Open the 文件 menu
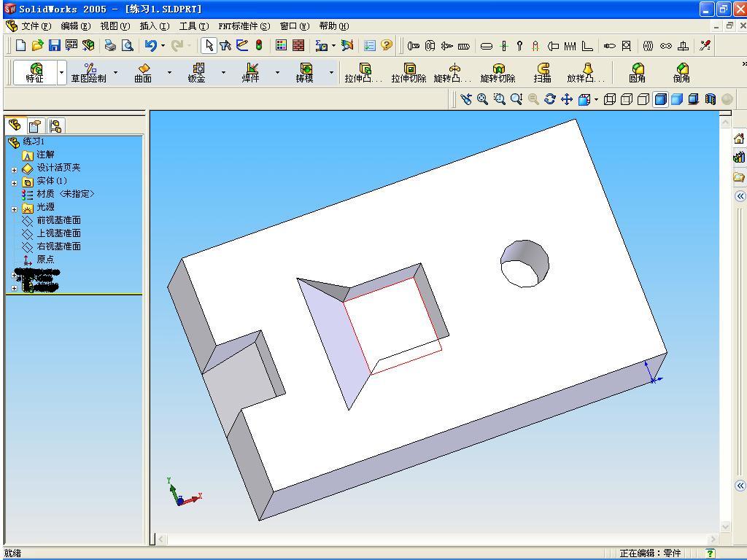 pyautogui.click(x=36, y=26)
